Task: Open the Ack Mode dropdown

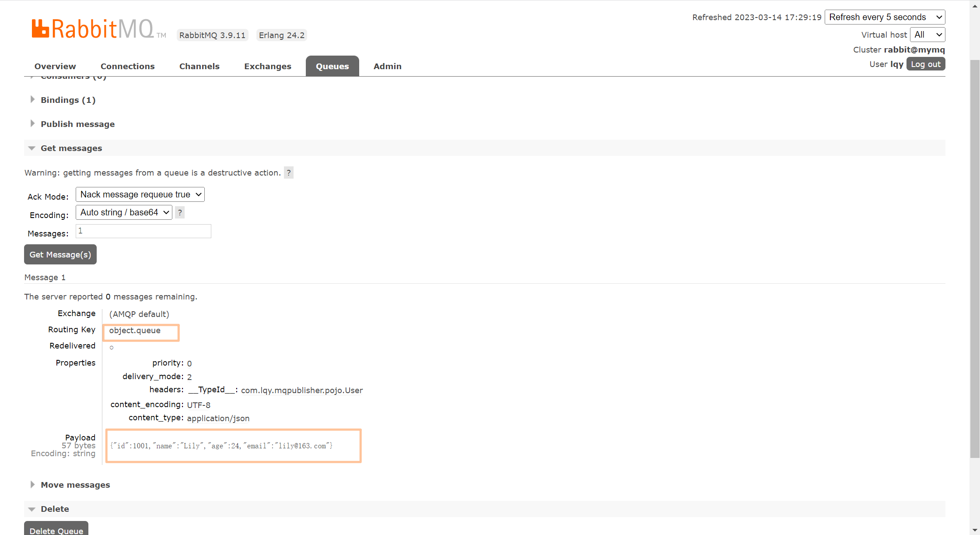Action: 140,194
